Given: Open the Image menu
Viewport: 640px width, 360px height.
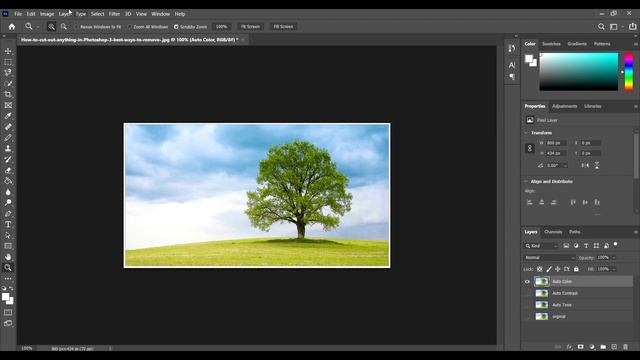Looking at the screenshot, I should click(47, 14).
